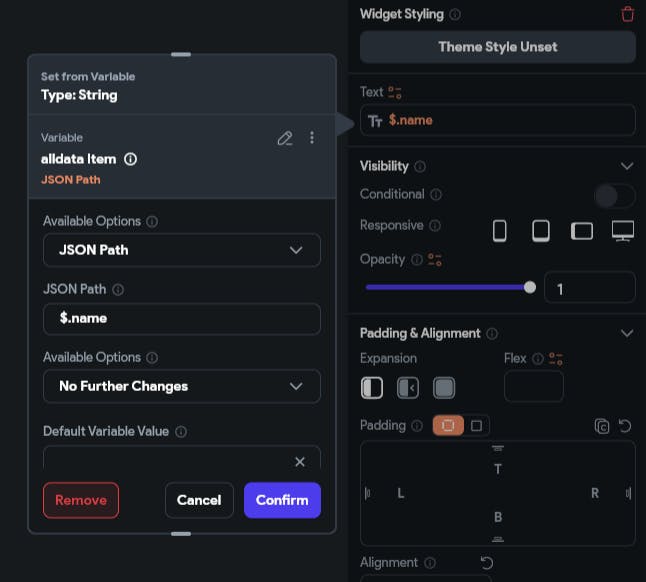Toggle desktop responsive visibility
646x582 pixels.
pos(623,231)
